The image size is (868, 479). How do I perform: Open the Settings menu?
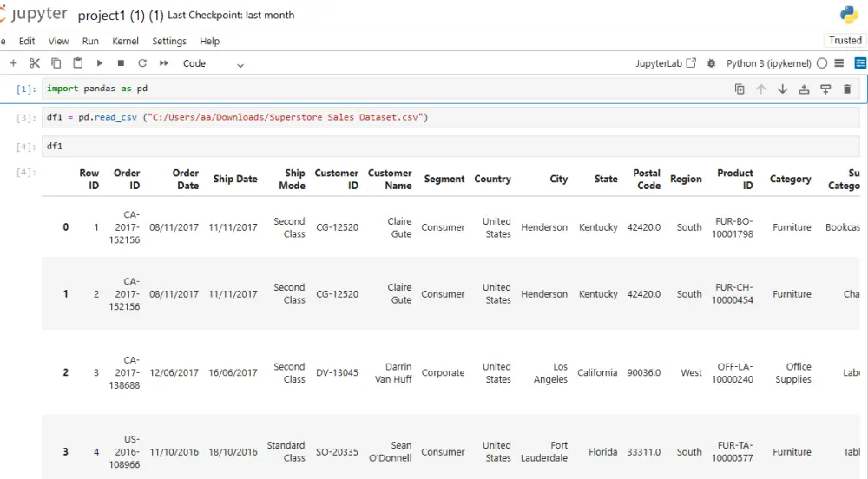[169, 41]
